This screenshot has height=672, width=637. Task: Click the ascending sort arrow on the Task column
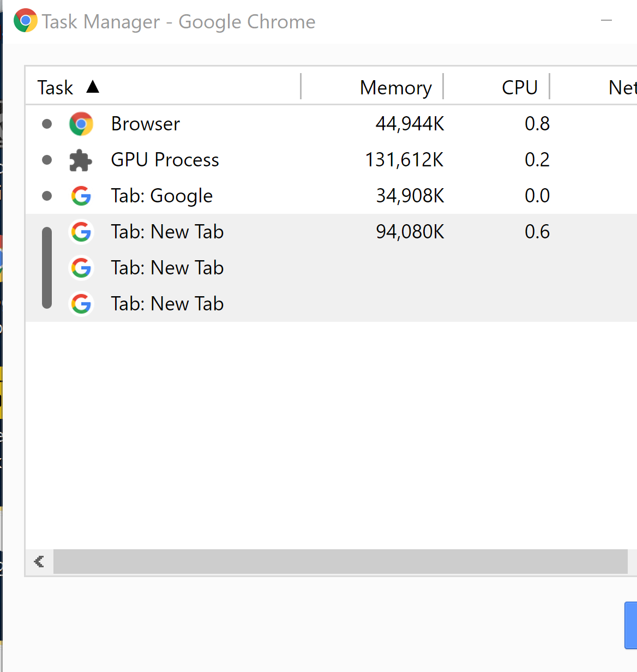point(93,87)
